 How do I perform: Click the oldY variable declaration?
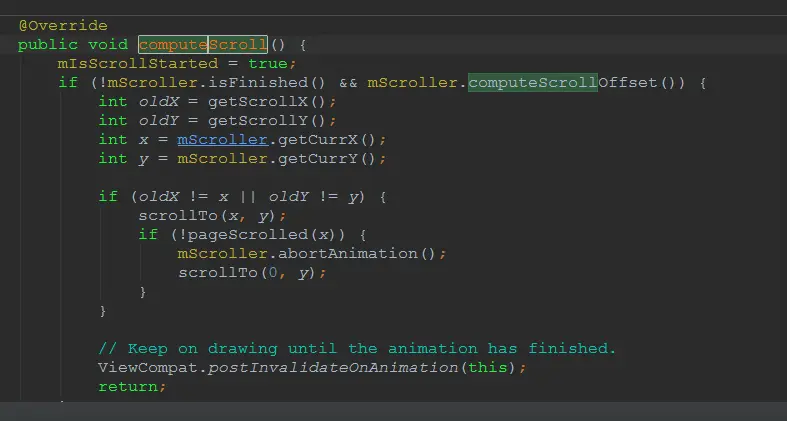point(159,120)
